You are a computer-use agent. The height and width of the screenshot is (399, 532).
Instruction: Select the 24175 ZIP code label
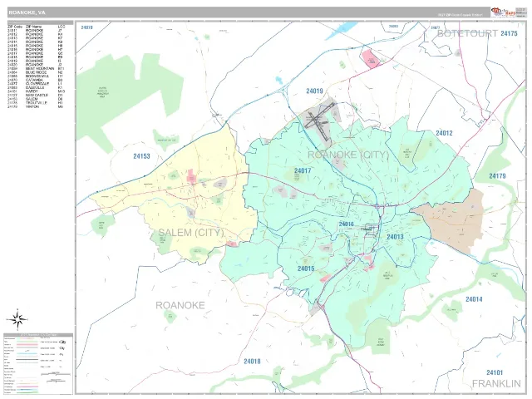tap(509, 33)
